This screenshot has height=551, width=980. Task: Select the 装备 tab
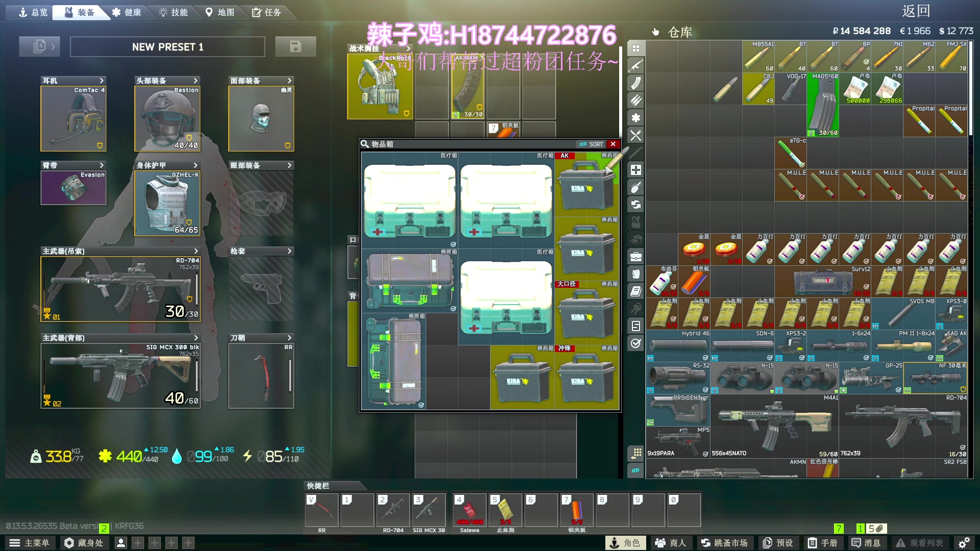click(80, 12)
